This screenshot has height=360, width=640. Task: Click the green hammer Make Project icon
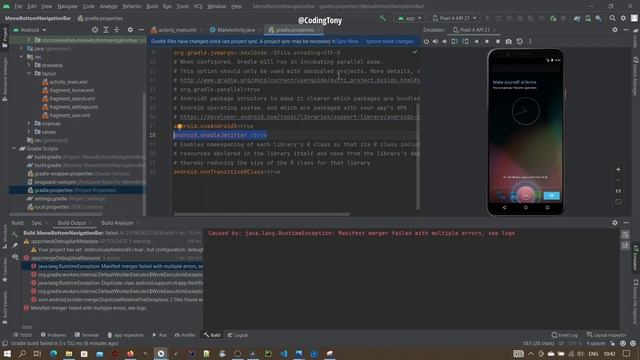pyautogui.click(x=382, y=18)
